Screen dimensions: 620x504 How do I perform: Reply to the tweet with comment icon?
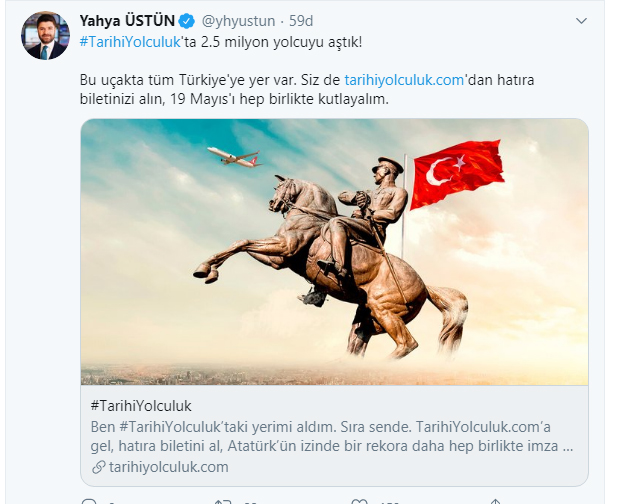click(89, 501)
